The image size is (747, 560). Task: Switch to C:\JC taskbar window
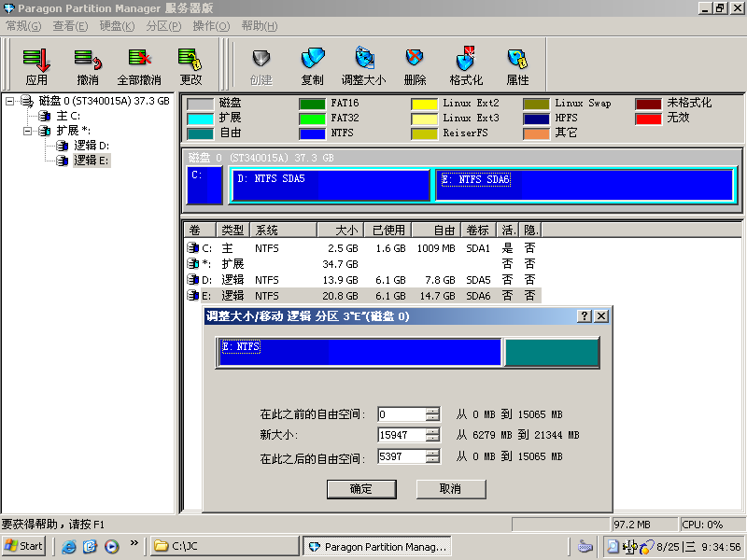225,546
